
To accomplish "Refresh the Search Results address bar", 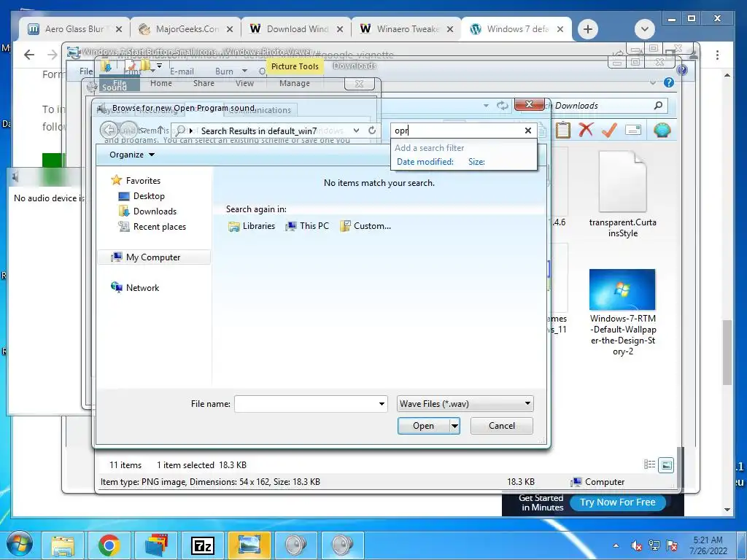I will pos(372,130).
